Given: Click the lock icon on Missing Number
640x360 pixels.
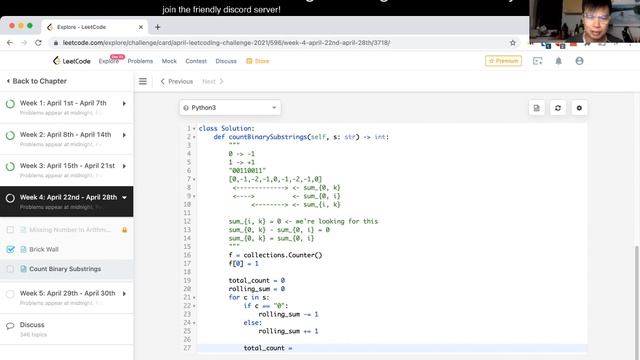Looking at the screenshot, I should 124,230.
